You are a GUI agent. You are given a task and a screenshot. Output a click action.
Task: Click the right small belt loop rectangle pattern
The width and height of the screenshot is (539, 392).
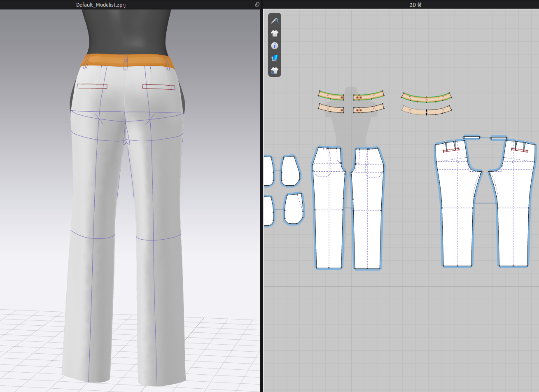(499, 138)
